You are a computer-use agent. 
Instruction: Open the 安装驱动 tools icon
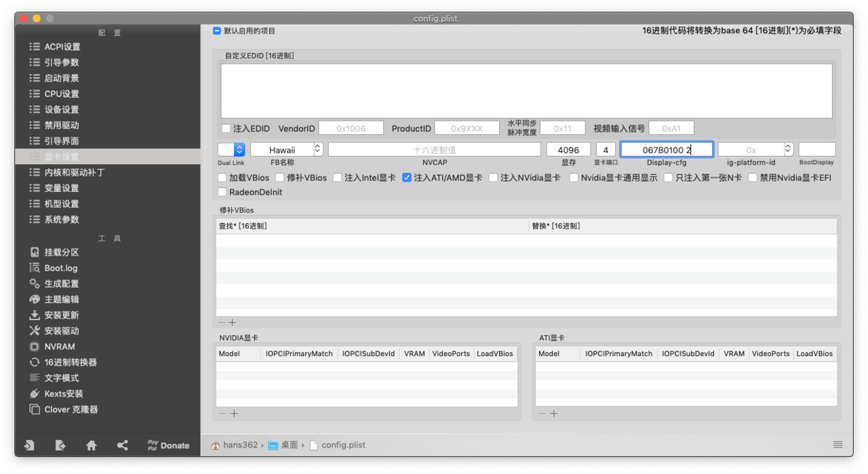(35, 331)
